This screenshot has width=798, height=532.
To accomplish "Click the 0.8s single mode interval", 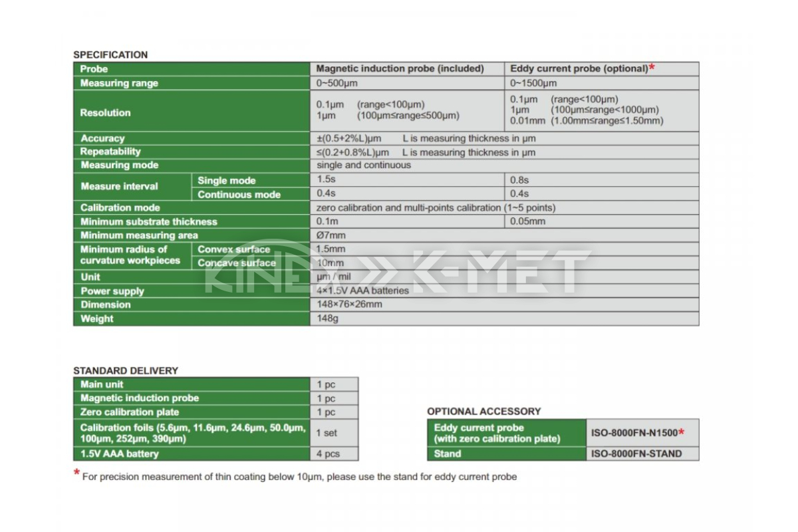I will click(x=519, y=180).
